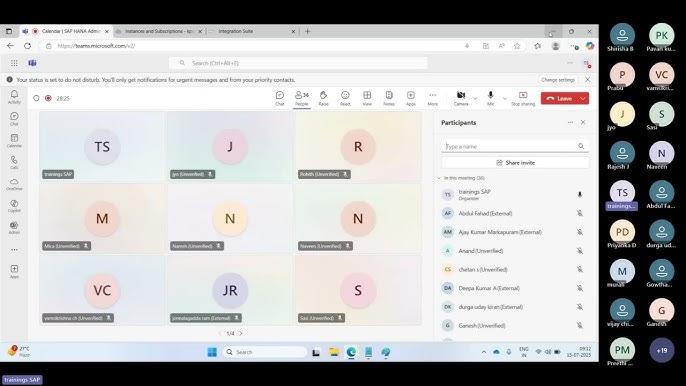The image size is (686, 386).
Task: Toggle the Mic mute state
Action: (490, 98)
